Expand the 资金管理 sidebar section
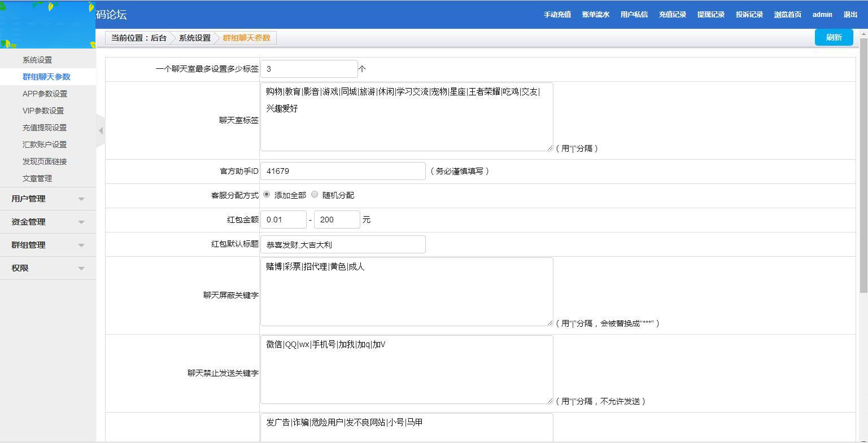The height and width of the screenshot is (443, 868). point(48,222)
